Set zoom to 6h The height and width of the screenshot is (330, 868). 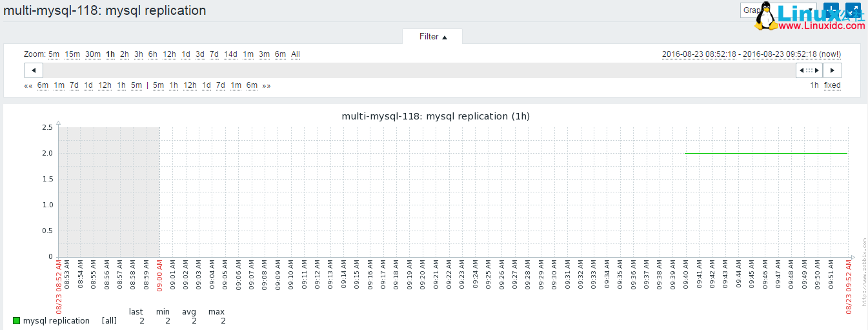click(153, 54)
